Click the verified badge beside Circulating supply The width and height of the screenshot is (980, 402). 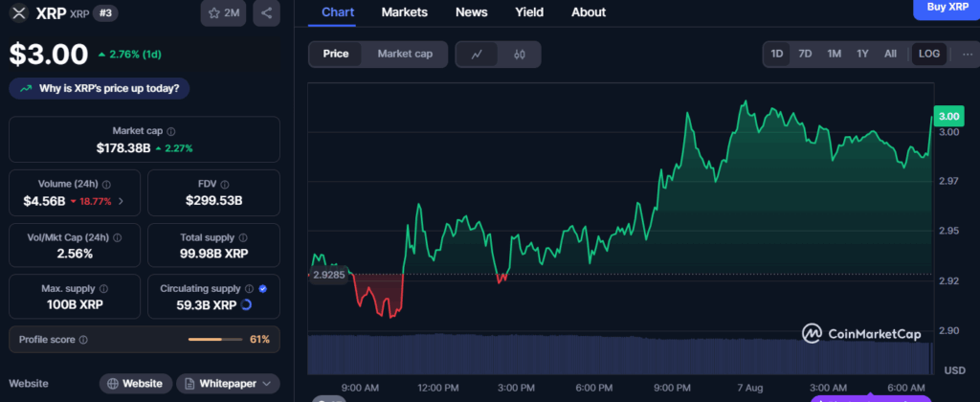click(262, 289)
